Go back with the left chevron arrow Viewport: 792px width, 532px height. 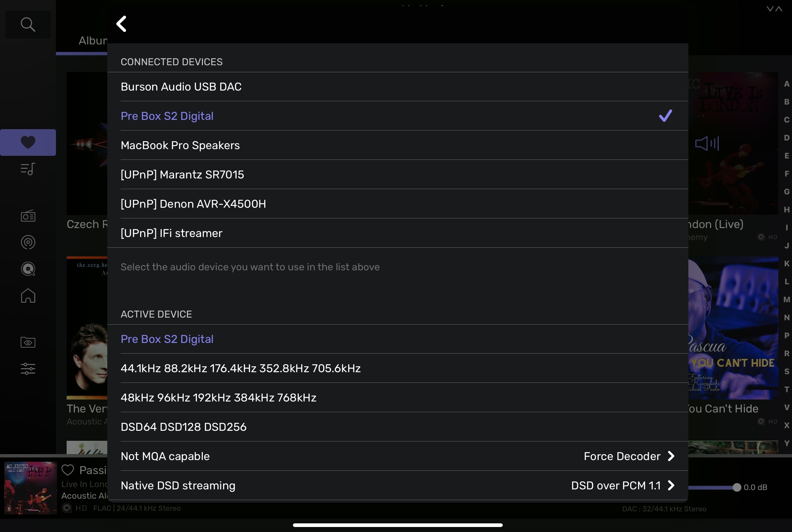121,24
